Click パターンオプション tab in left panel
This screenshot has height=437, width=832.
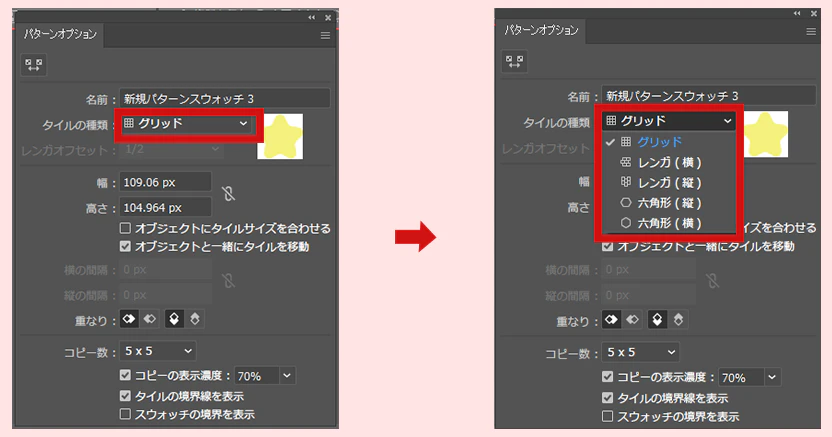[x=60, y=34]
